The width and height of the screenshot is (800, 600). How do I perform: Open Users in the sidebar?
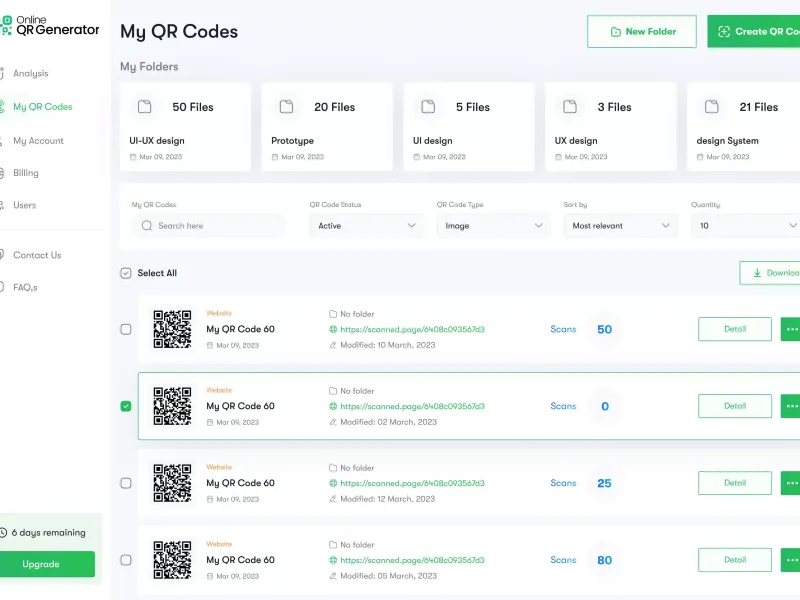coord(24,205)
